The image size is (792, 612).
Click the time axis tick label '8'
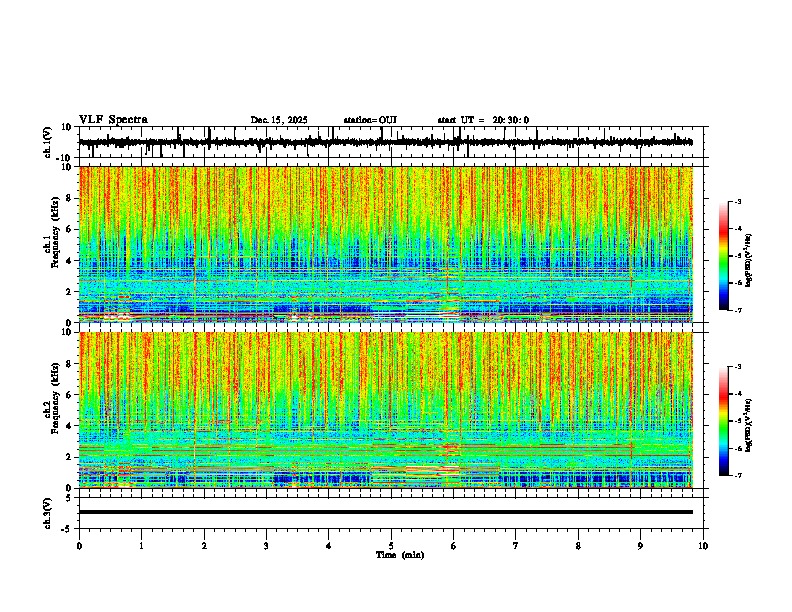click(x=578, y=546)
